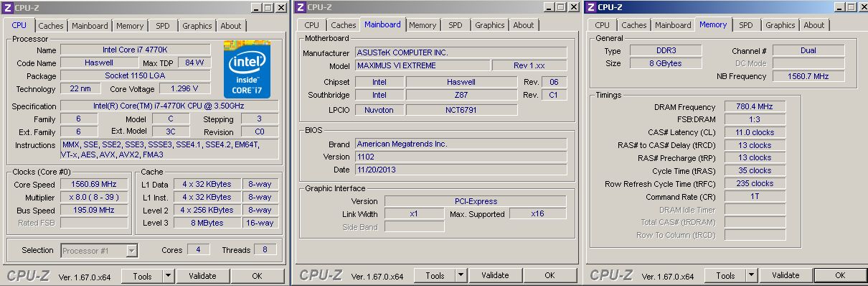868x286 pixels.
Task: Click NB Frequency value 1560.7 MHz
Action: (x=808, y=76)
